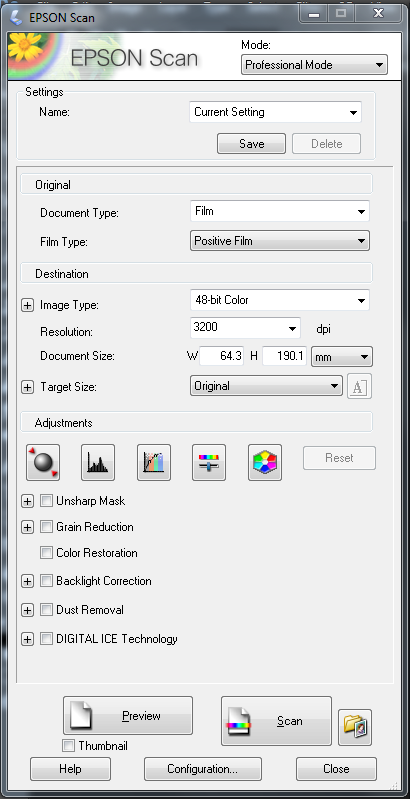The width and height of the screenshot is (410, 799).
Task: Click the Reset adjustments button
Action: pos(339,458)
